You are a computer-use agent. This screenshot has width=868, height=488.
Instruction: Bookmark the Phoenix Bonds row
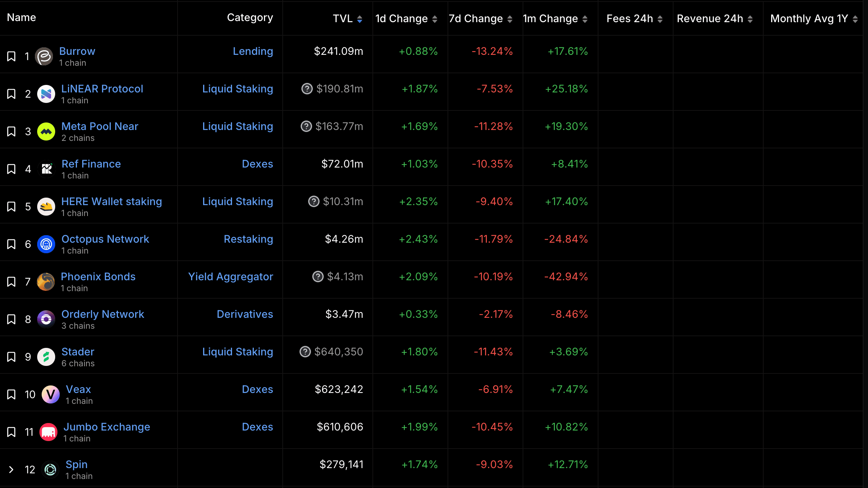pyautogui.click(x=11, y=282)
